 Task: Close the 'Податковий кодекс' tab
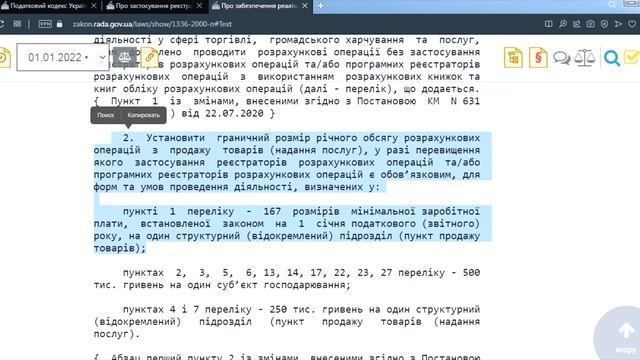(94, 6)
